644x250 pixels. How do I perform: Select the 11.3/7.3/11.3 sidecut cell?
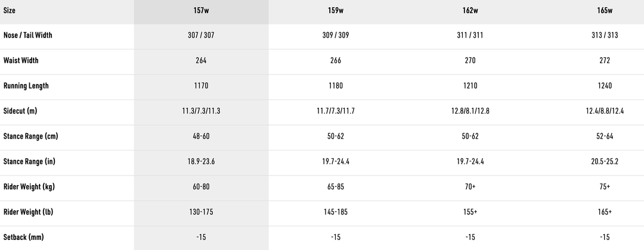pyautogui.click(x=201, y=111)
